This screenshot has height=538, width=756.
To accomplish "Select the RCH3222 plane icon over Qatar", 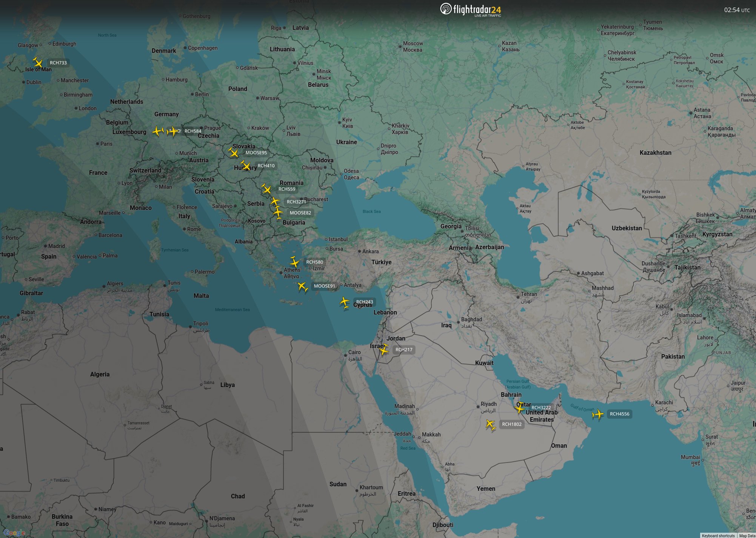I will point(520,408).
